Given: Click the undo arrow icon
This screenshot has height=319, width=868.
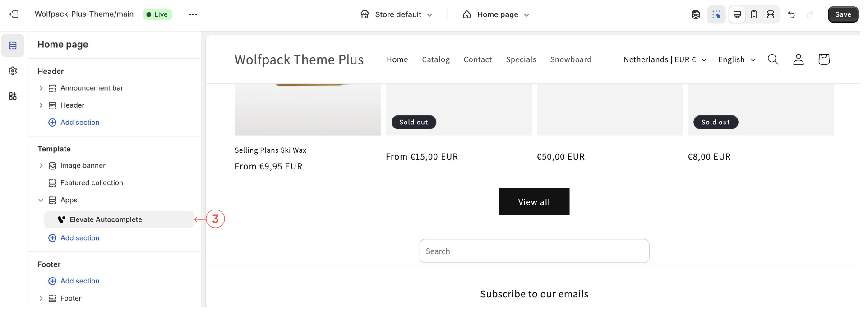Looking at the screenshot, I should [x=791, y=14].
